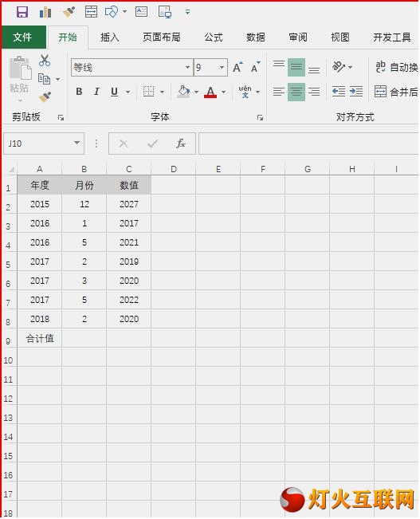Click the Decrease Indent icon
The image size is (420, 519).
(x=339, y=92)
